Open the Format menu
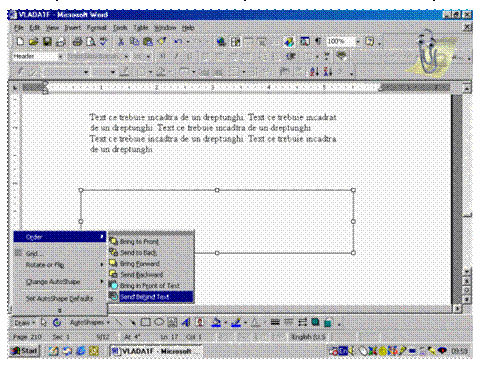The width and height of the screenshot is (486, 369). tap(96, 28)
